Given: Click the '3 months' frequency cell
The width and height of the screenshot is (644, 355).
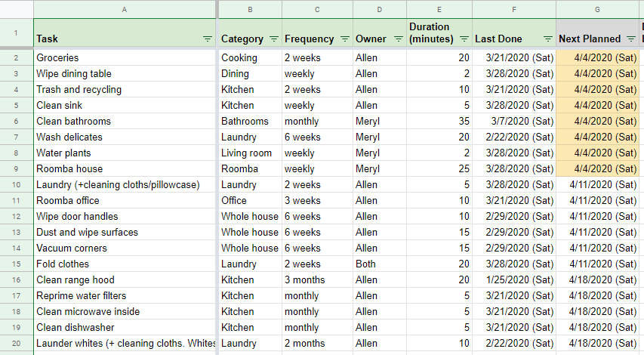Looking at the screenshot, I should coord(317,279).
